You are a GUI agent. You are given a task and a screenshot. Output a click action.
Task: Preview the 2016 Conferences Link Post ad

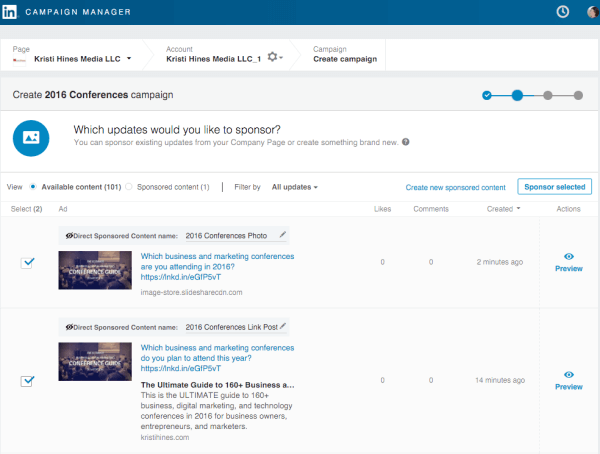569,387
